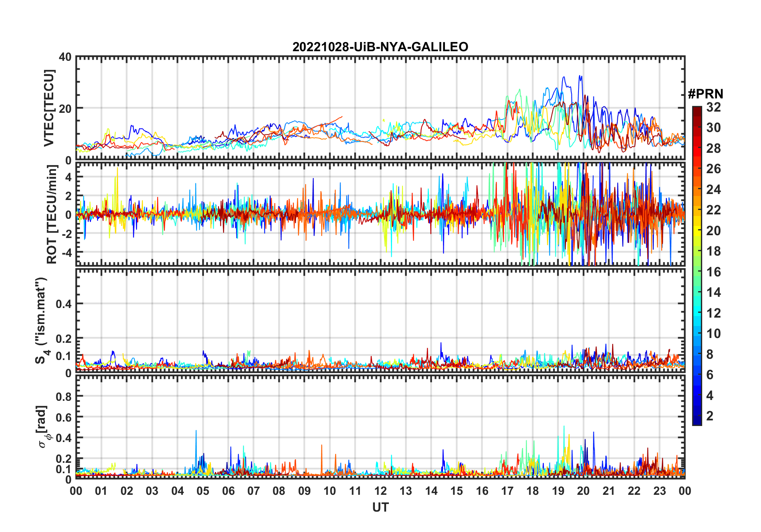
Task: Click the #PRN colorbar title
Action: (x=705, y=94)
